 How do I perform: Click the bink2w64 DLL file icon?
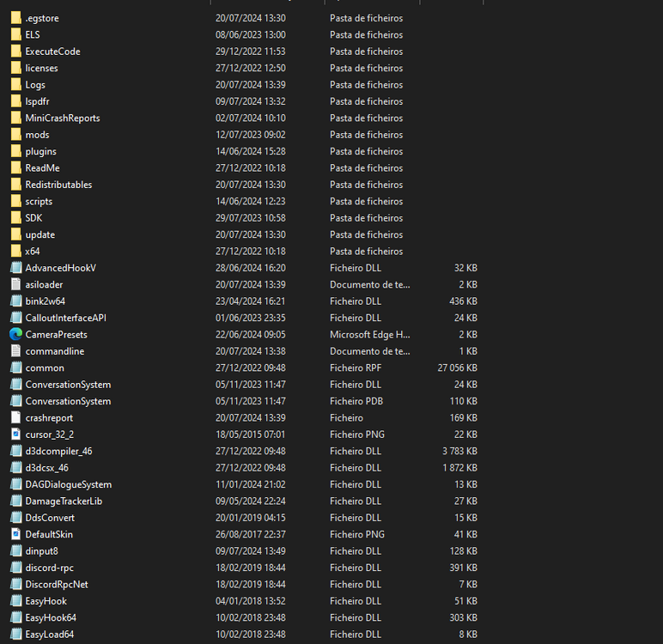point(15,301)
